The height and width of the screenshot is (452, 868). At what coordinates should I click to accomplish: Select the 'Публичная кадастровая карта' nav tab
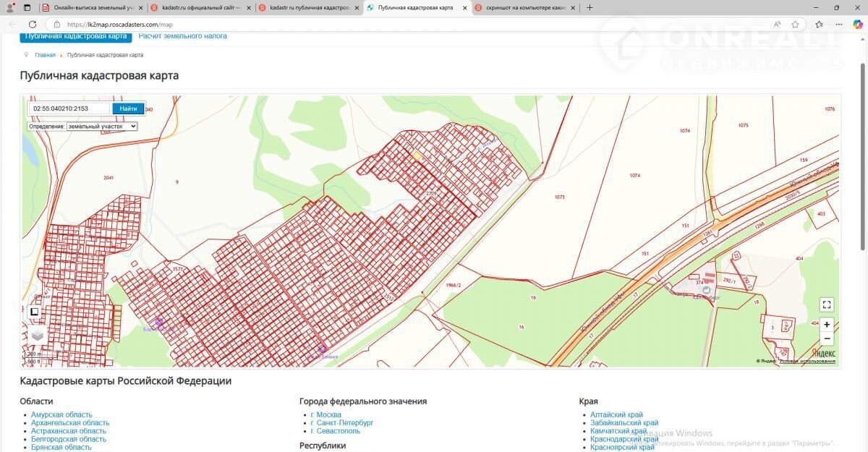(76, 36)
